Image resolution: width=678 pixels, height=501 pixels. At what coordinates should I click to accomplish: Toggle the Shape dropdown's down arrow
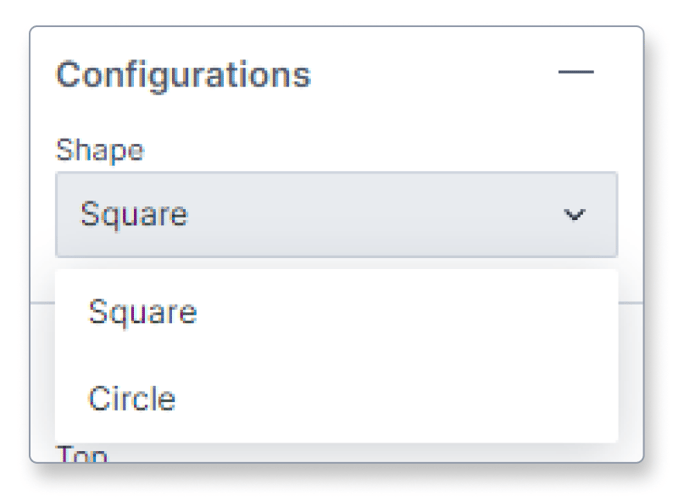pos(575,215)
